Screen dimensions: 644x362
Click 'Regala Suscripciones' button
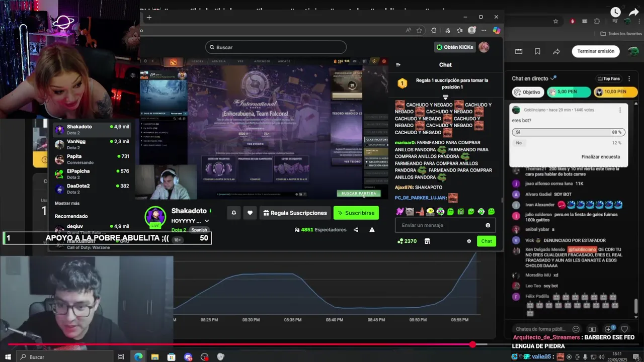coord(294,213)
